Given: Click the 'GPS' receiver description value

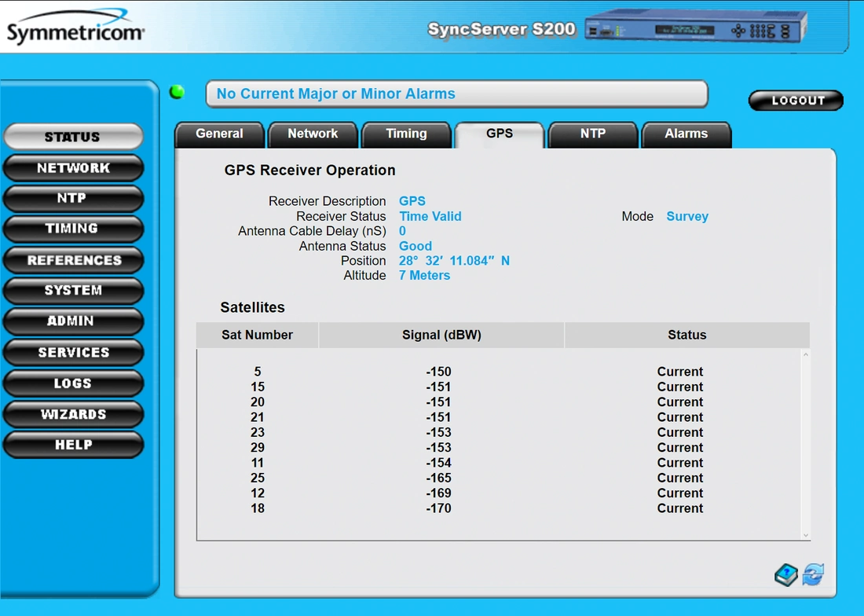Looking at the screenshot, I should 412,201.
